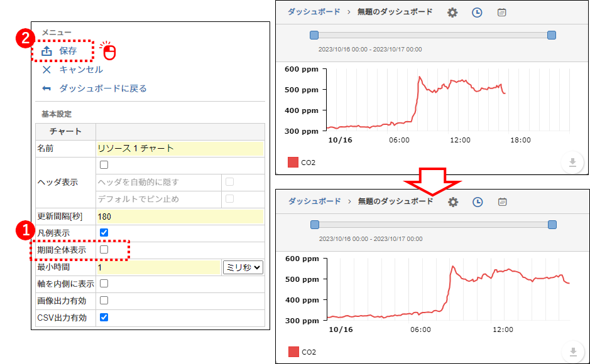Toggle the デフォルトでピン止め checkbox
The image size is (590, 364).
tap(229, 199)
